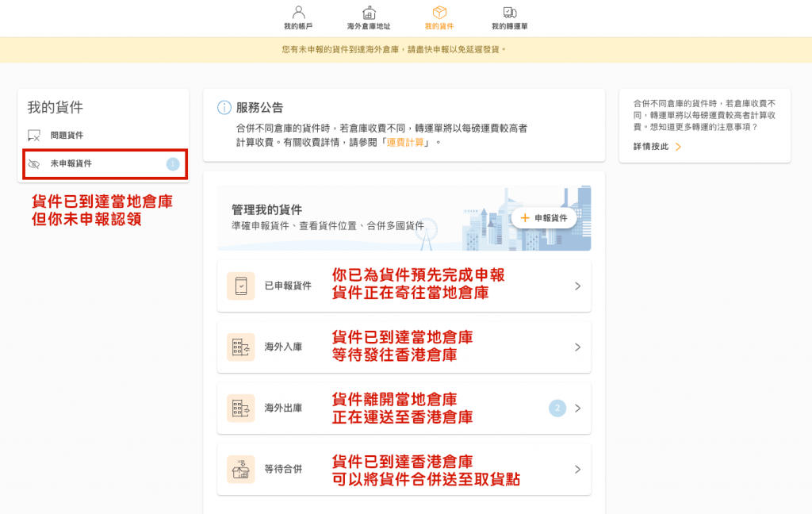This screenshot has width=812, height=514.
Task: Select the 我的貨件 box icon
Action: pos(439,13)
